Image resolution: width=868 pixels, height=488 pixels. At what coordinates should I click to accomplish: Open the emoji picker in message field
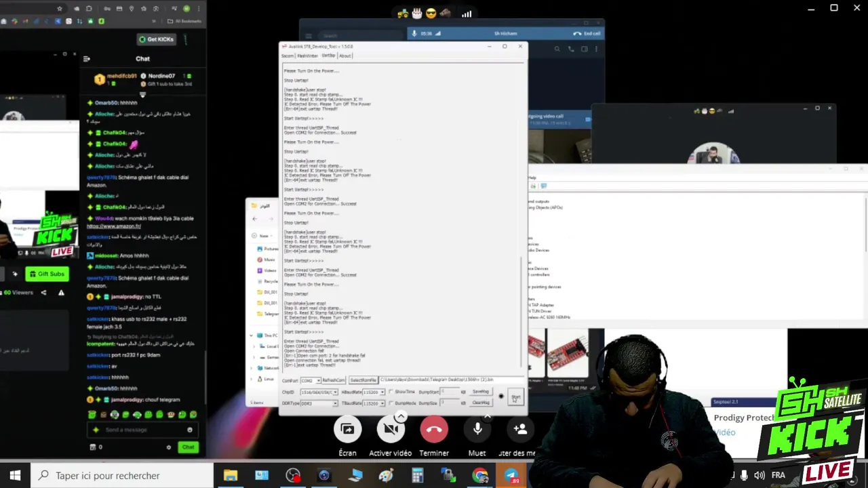(x=189, y=430)
